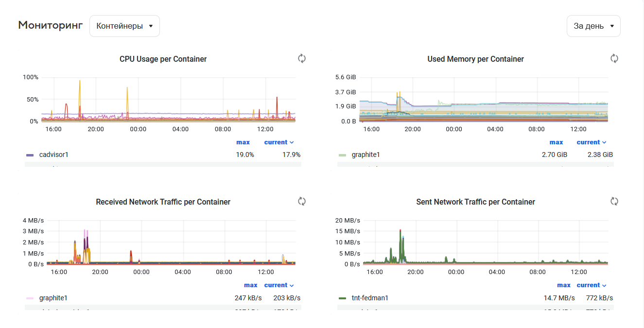Image resolution: width=644 pixels, height=328 pixels.
Task: Refresh the Used Memory per Container panel
Action: click(x=614, y=59)
